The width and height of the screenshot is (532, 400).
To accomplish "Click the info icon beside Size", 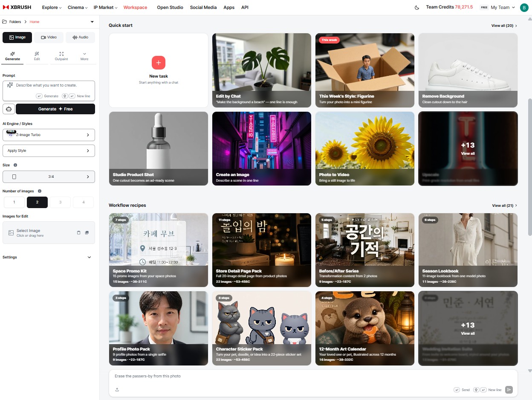I will click(x=15, y=165).
